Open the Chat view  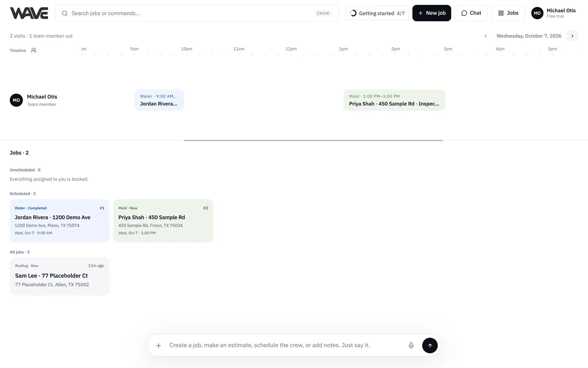(x=471, y=13)
